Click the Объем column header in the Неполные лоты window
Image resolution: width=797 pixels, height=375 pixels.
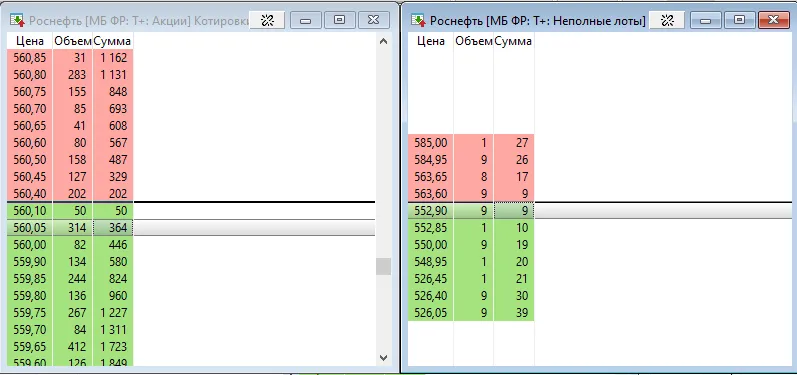pos(474,41)
